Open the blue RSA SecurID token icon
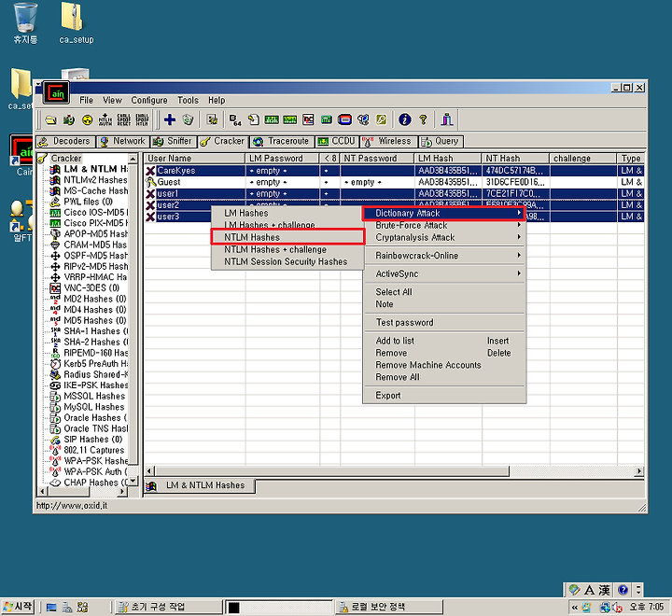672x616 pixels. 344,119
